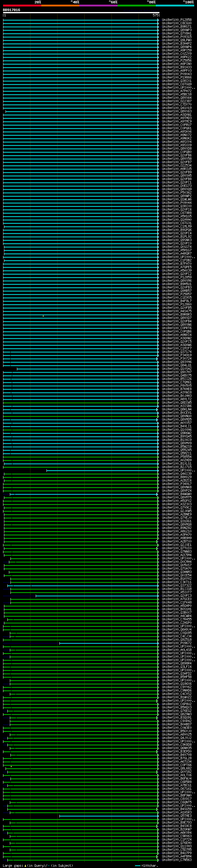Select the UniRef100_Q8DIW5 hit label

177,403
